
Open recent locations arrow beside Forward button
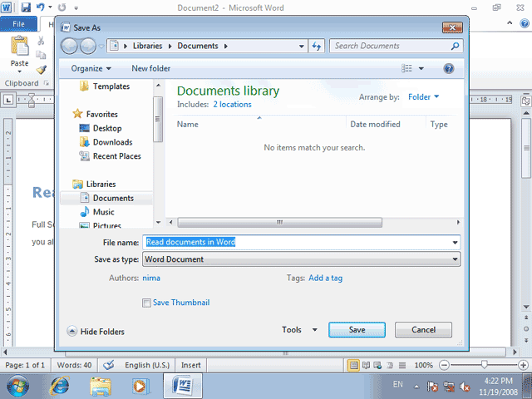101,47
